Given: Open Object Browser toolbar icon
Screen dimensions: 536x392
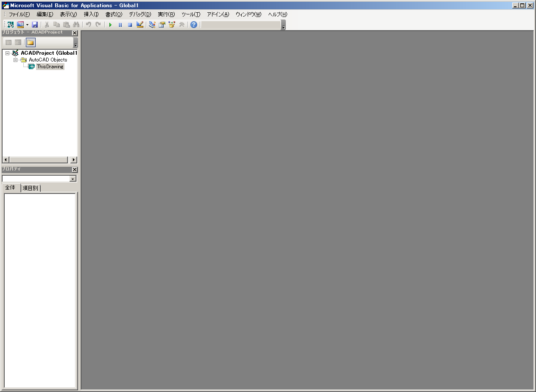Looking at the screenshot, I should (x=172, y=25).
